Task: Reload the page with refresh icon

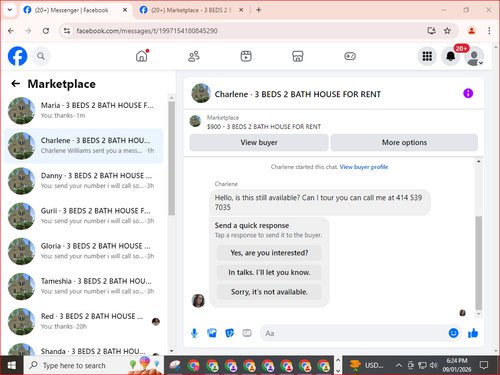Action: coord(46,31)
